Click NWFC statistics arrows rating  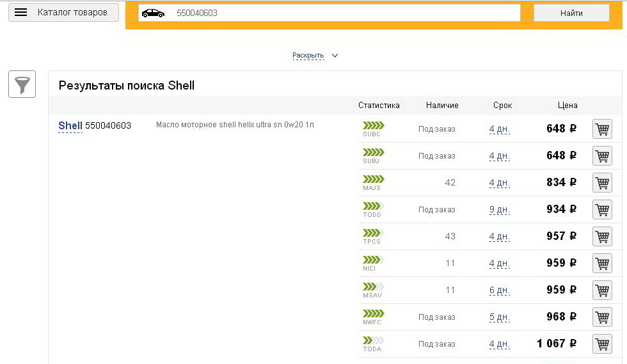(374, 313)
